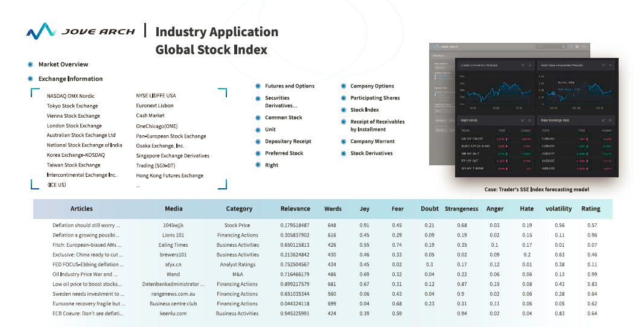Select the Common Stock item
Image resolution: width=644 pixels, height=327 pixels.
(284, 118)
